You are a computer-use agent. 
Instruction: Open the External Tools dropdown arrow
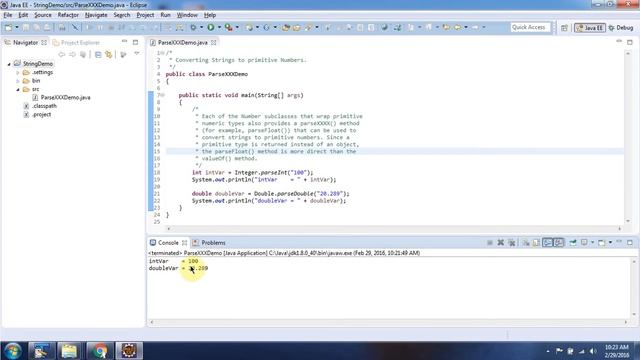[237, 27]
